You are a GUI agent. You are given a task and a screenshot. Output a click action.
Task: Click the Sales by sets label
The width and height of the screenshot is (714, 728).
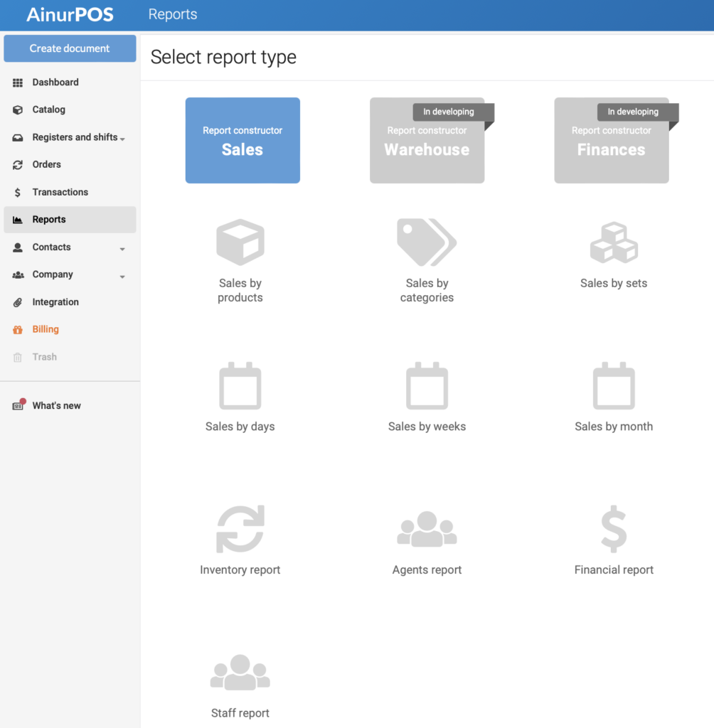(x=614, y=283)
